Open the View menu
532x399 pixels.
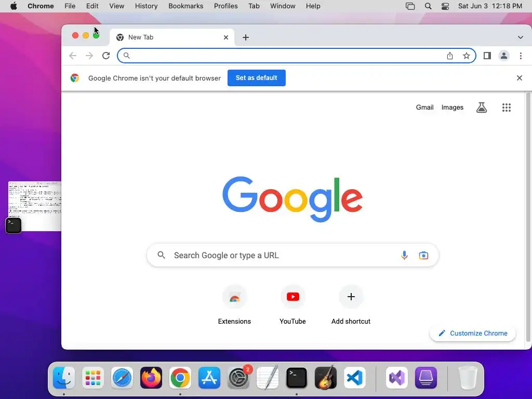(117, 6)
